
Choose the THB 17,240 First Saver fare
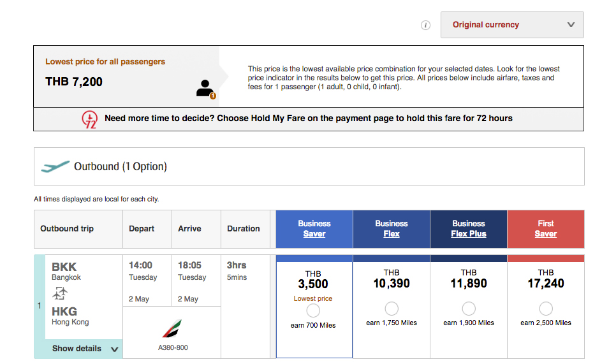[x=546, y=309]
